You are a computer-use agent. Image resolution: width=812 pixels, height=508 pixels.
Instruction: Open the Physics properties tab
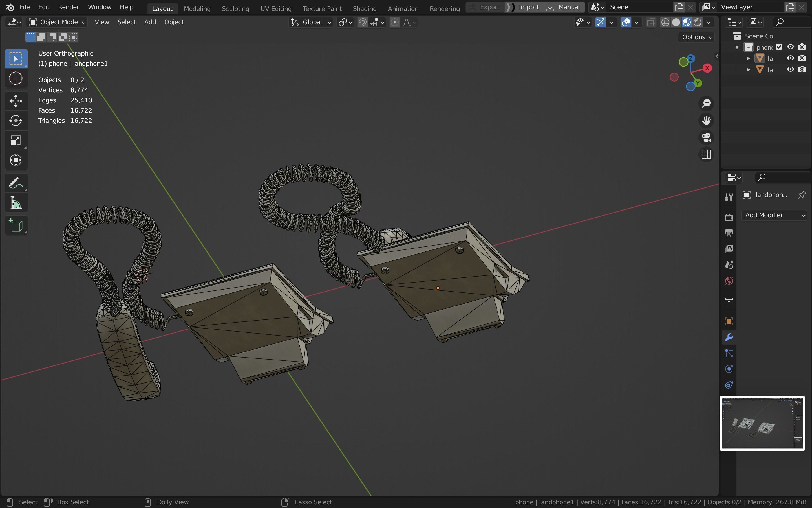729,369
